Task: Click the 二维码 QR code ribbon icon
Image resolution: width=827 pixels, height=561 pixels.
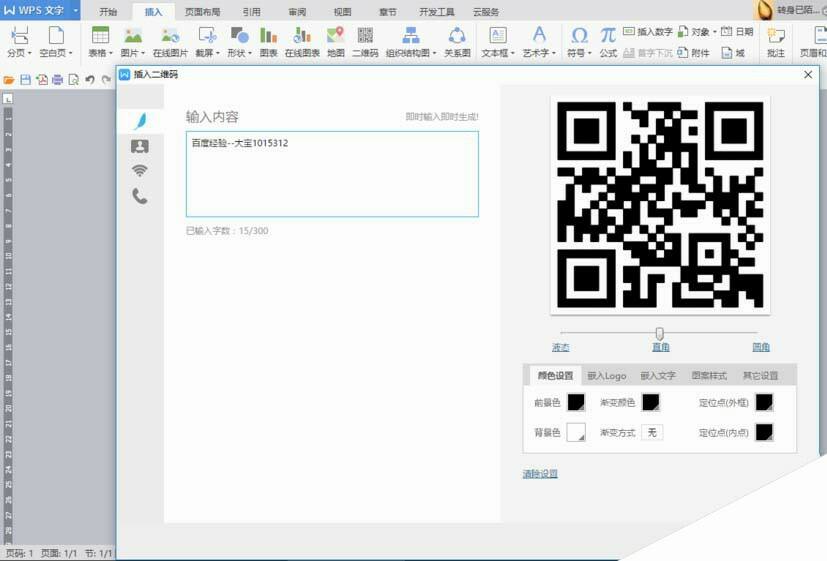Action: 365,35
